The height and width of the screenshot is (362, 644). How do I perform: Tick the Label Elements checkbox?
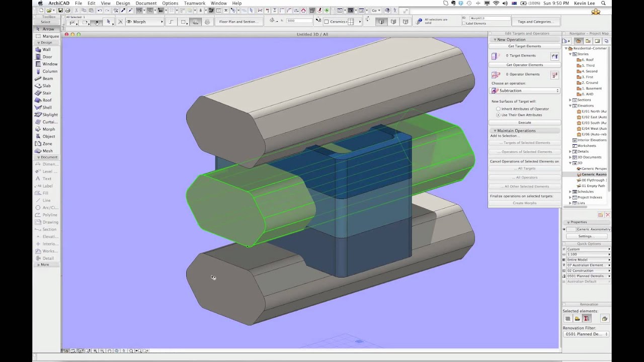[464, 24]
